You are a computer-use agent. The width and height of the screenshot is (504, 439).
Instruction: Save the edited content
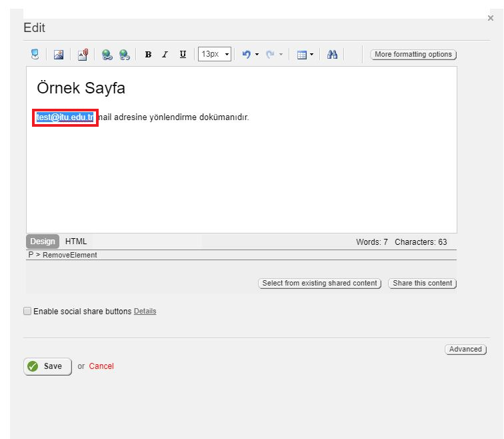(47, 366)
